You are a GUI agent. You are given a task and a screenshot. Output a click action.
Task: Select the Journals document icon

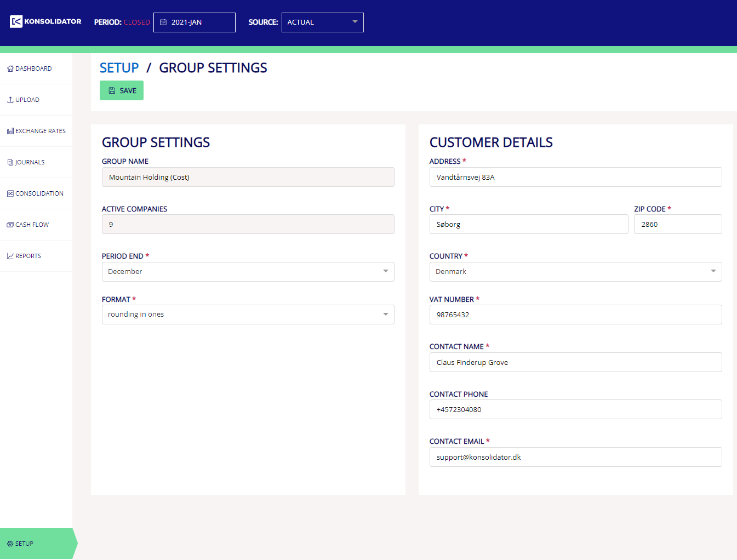click(10, 163)
